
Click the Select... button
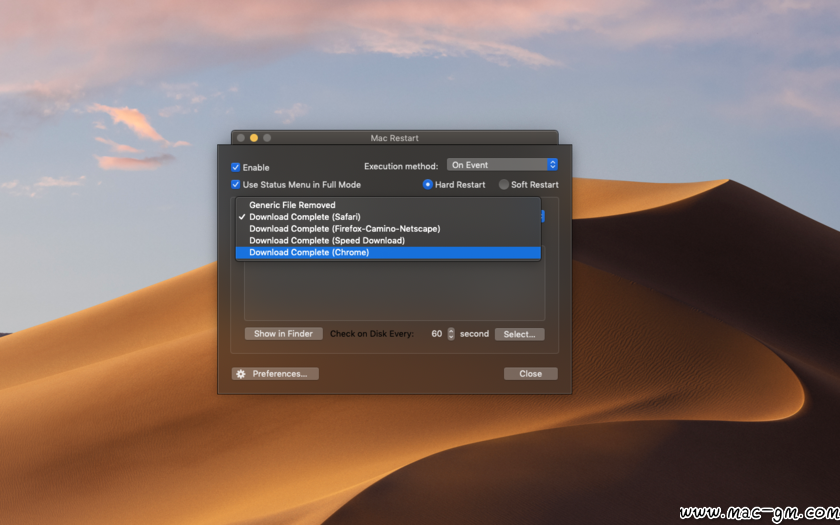click(x=520, y=334)
